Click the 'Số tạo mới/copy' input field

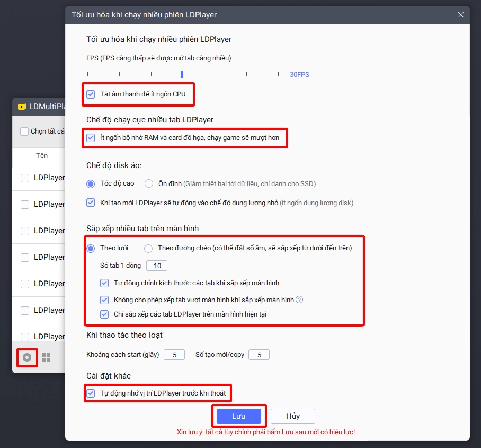[x=259, y=355]
